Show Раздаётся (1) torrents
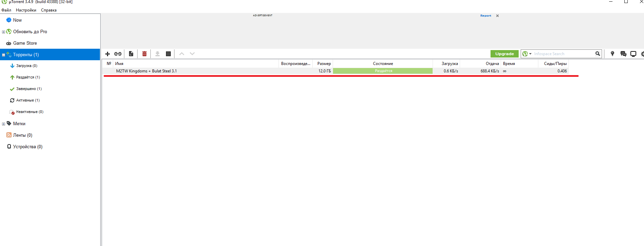The image size is (644, 246). click(28, 77)
